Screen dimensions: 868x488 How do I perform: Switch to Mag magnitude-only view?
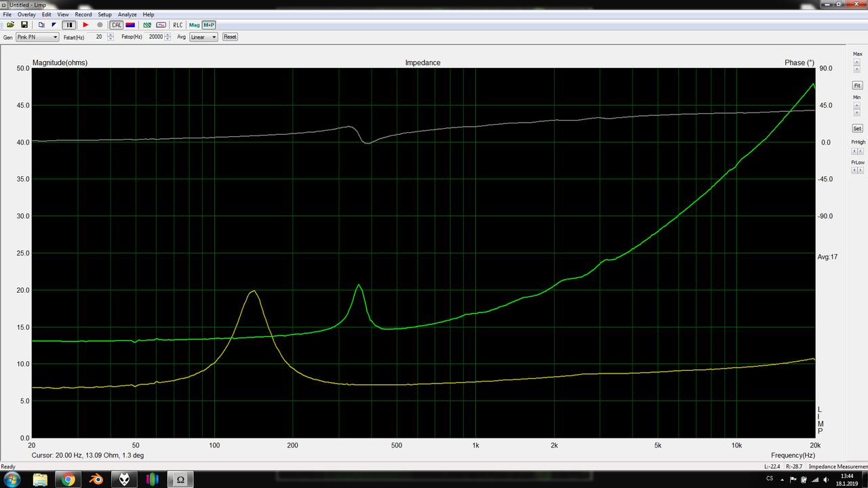(195, 25)
